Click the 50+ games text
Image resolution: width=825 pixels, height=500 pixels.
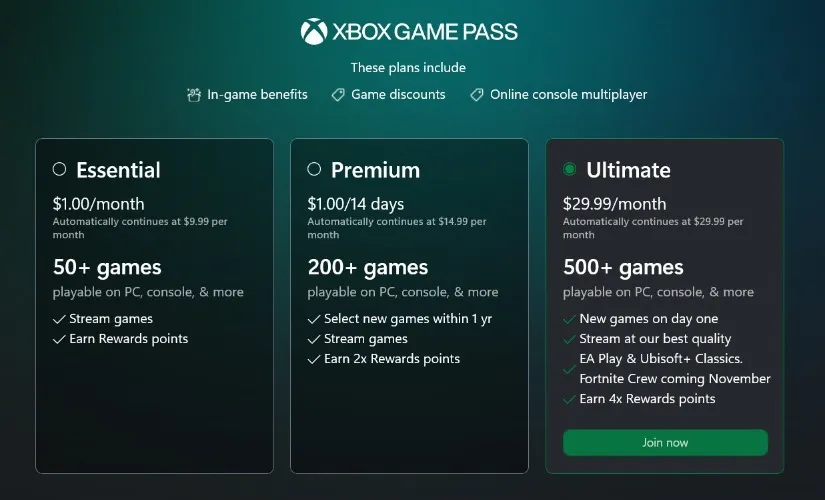107,267
